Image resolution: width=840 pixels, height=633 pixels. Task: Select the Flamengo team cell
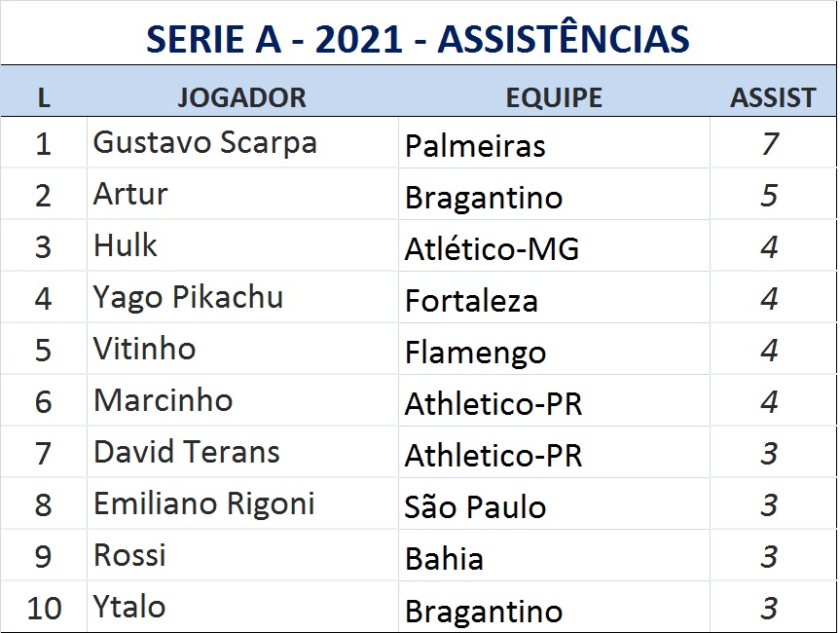pyautogui.click(x=475, y=353)
